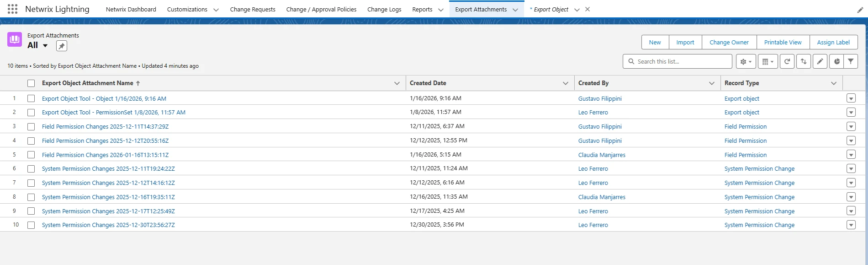This screenshot has height=265, width=868.
Task: Select checkbox for System Permission Changes 2025-12-30T23:56:27Z
Action: click(x=31, y=225)
